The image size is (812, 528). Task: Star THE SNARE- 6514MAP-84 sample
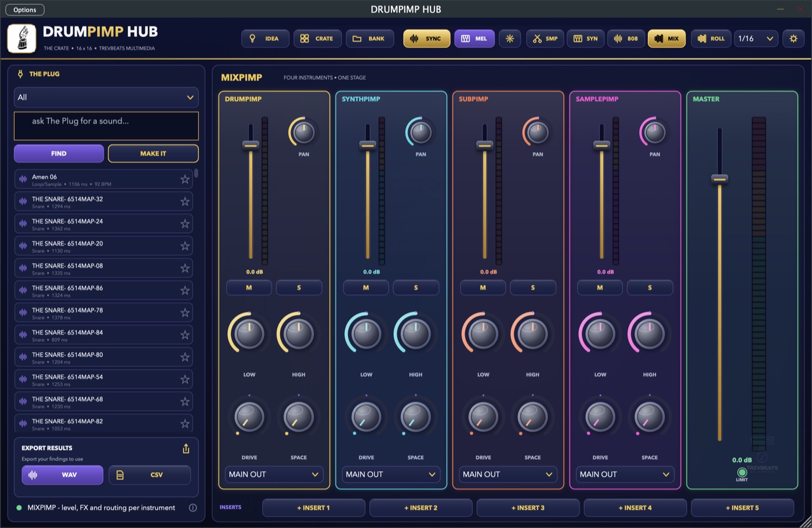pos(185,335)
